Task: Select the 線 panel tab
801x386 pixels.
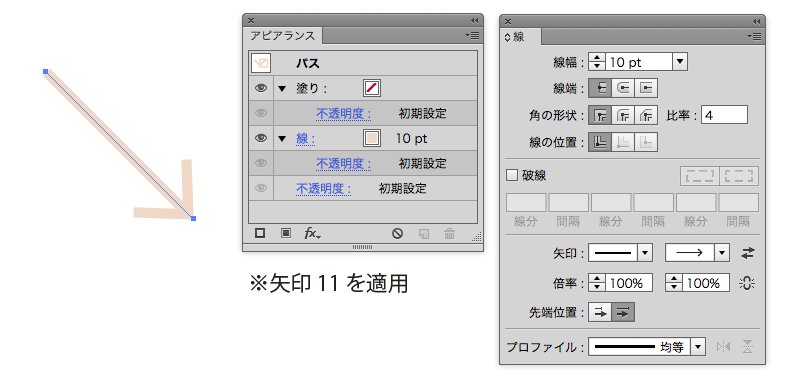Action: pyautogui.click(x=520, y=37)
